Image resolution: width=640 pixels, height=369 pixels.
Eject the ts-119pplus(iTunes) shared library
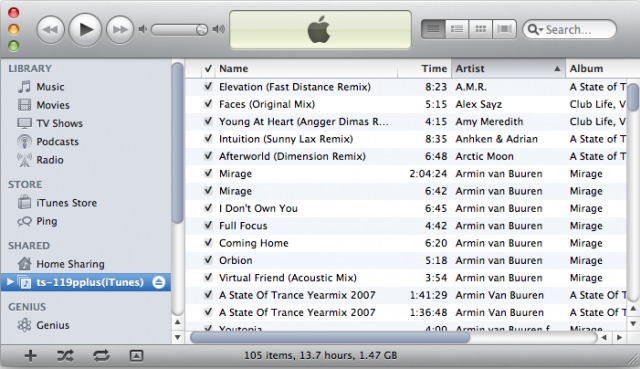159,282
